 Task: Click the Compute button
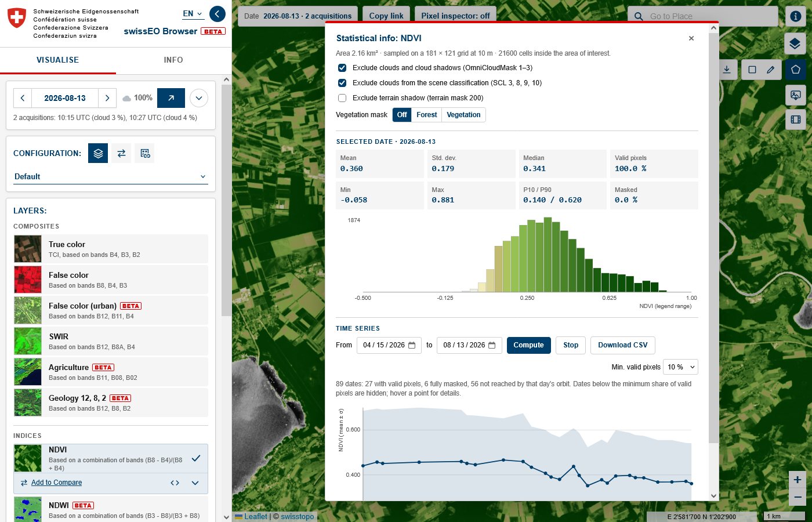click(x=528, y=345)
